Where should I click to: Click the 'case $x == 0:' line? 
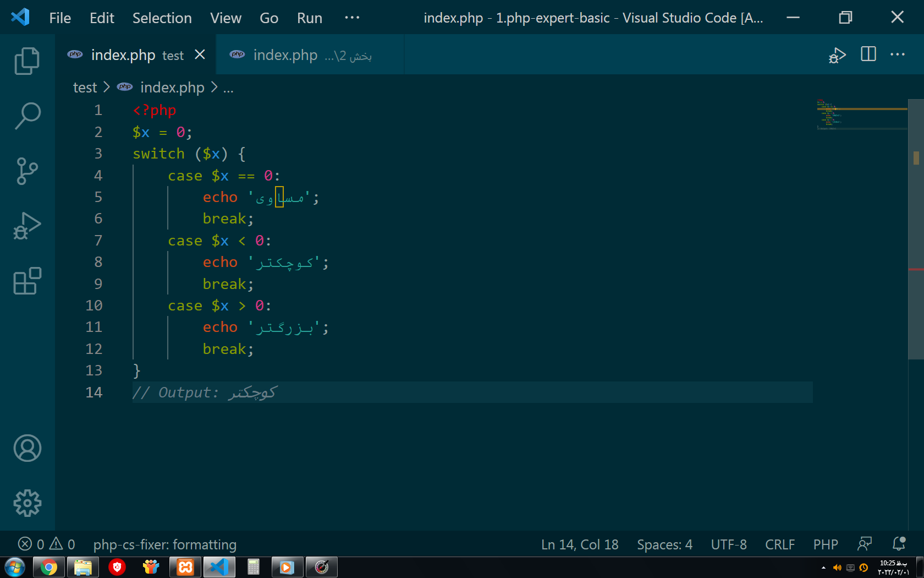224,176
